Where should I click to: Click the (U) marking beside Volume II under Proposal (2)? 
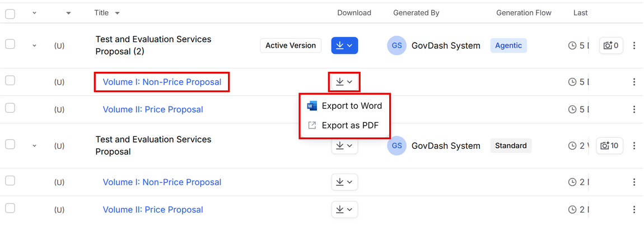(x=59, y=110)
